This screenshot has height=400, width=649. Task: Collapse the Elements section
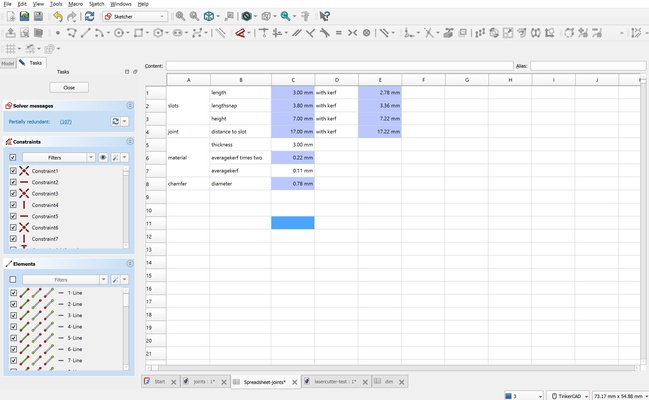130,264
